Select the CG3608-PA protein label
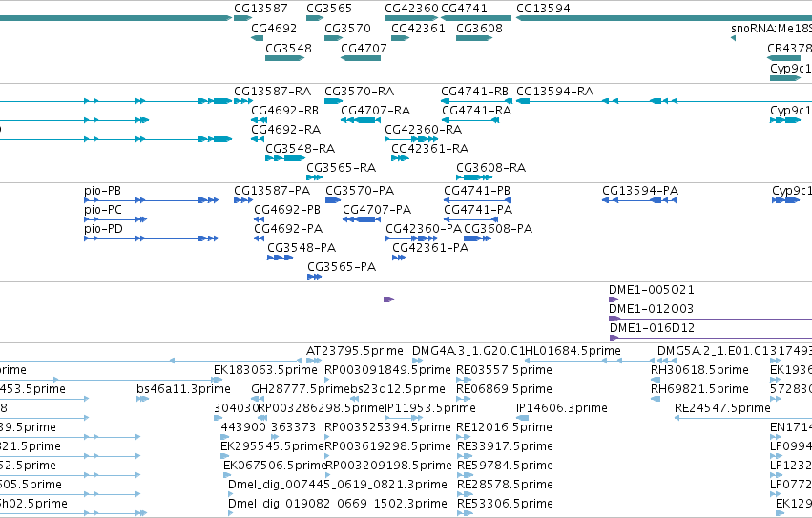The image size is (812, 518). pyautogui.click(x=498, y=229)
